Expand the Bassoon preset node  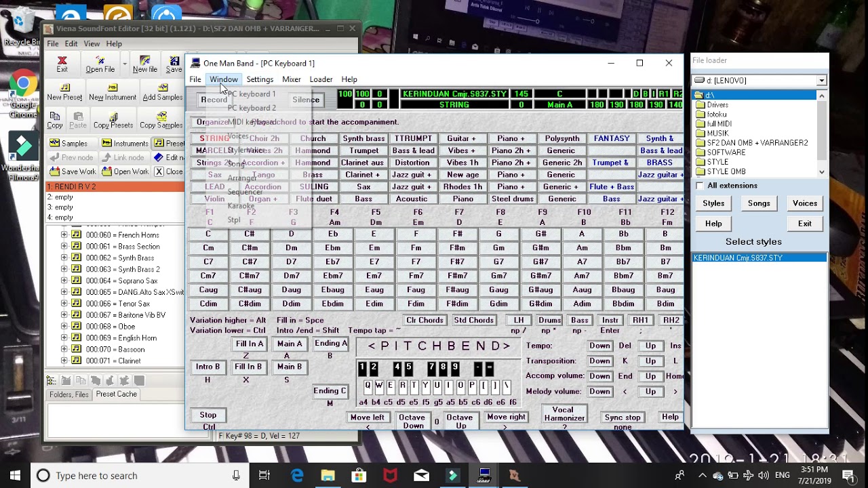(64, 350)
